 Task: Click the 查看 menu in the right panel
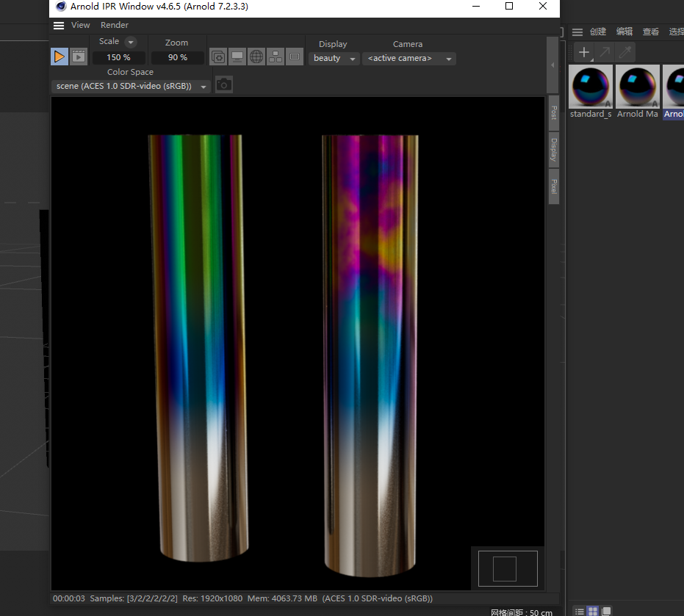coord(650,32)
